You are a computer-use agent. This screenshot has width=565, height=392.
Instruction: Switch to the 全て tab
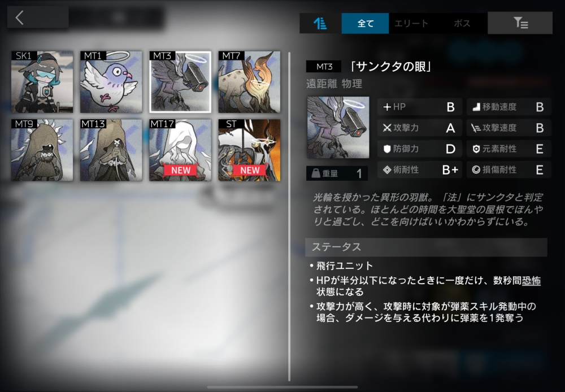(366, 23)
